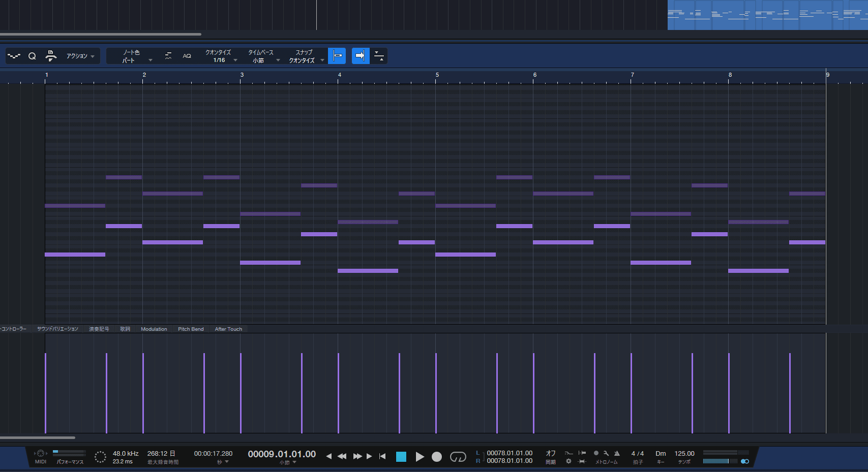Open the アクション (Action) dropdown menu
The width and height of the screenshot is (868, 472).
[x=80, y=56]
